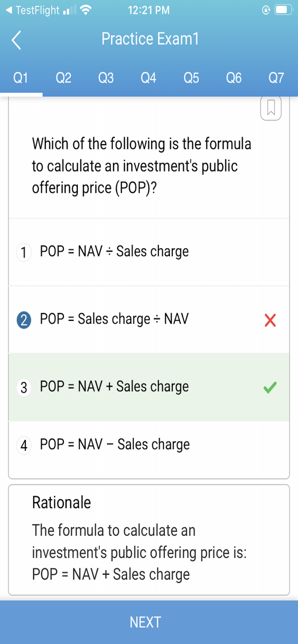
Task: Select answer 1 radio circle
Action: click(x=24, y=252)
